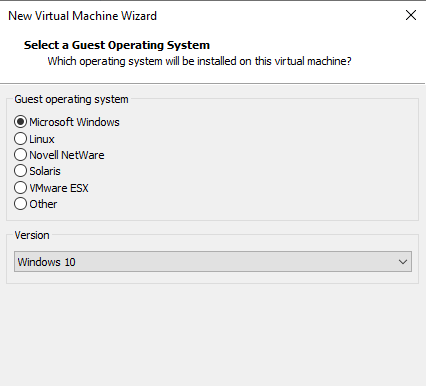Image resolution: width=426 pixels, height=386 pixels.
Task: Click the 'Guest operating system' group label
Action: pyautogui.click(x=71, y=99)
